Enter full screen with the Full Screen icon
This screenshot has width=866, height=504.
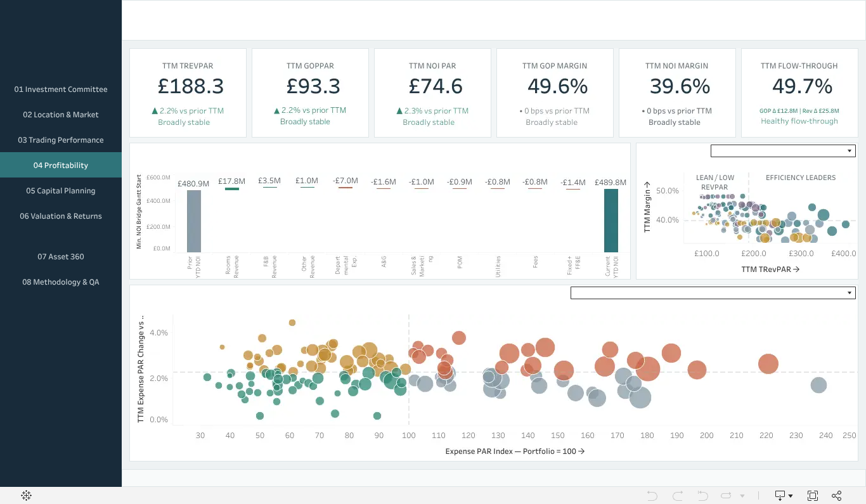point(813,496)
